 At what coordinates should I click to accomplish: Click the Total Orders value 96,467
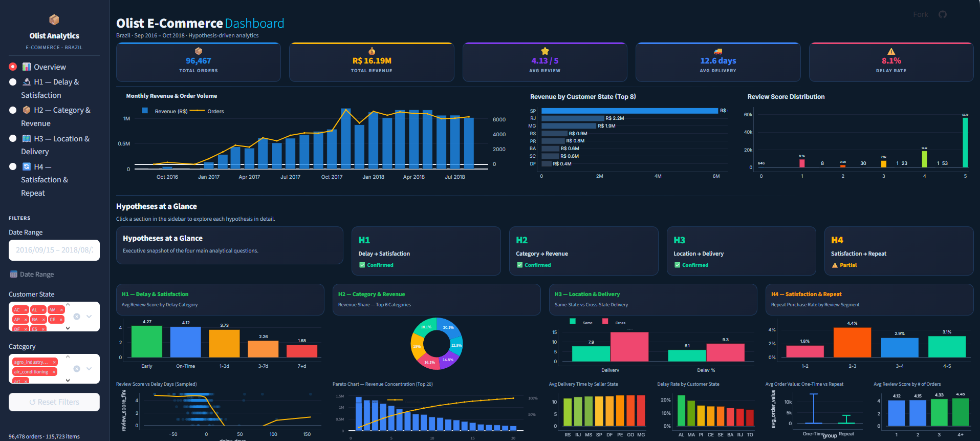pyautogui.click(x=199, y=60)
